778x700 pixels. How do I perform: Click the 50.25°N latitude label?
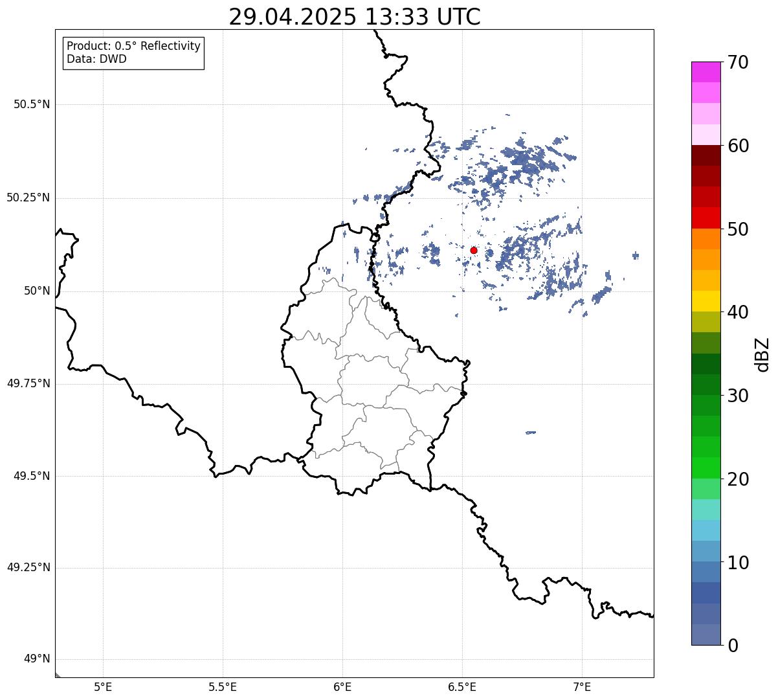point(28,198)
